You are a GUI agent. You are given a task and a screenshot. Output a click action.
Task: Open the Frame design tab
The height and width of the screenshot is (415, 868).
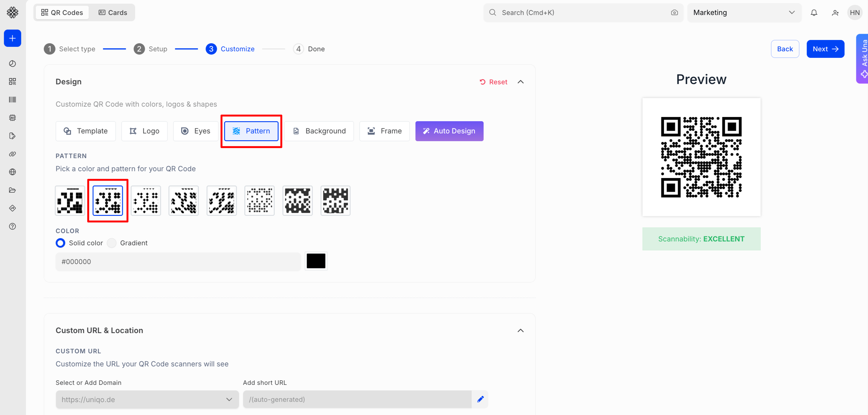[384, 131]
